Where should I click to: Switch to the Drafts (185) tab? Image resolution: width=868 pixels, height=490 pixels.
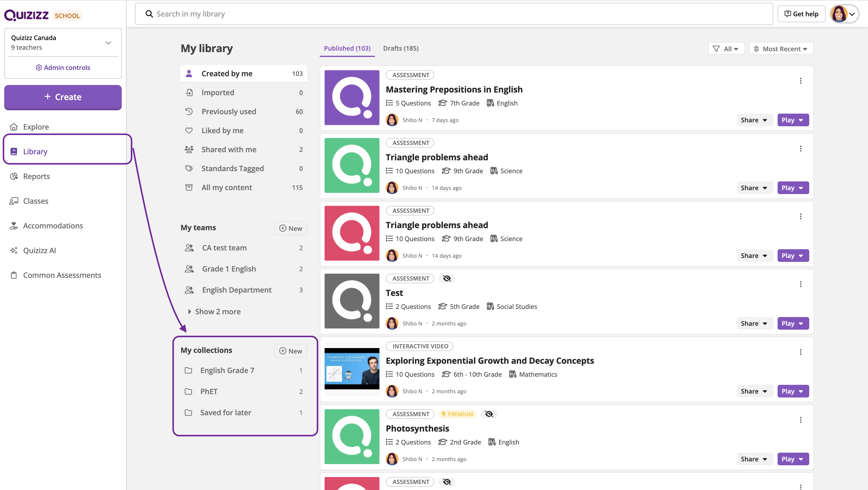(x=401, y=48)
